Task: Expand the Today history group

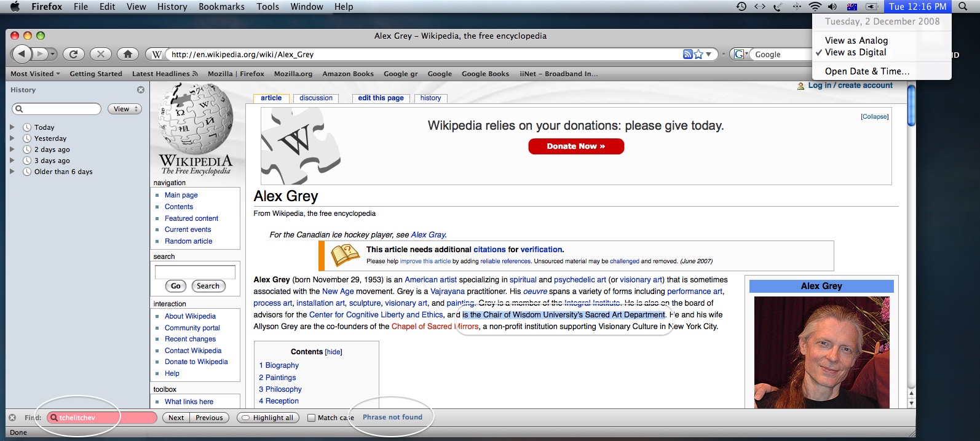Action: click(12, 127)
